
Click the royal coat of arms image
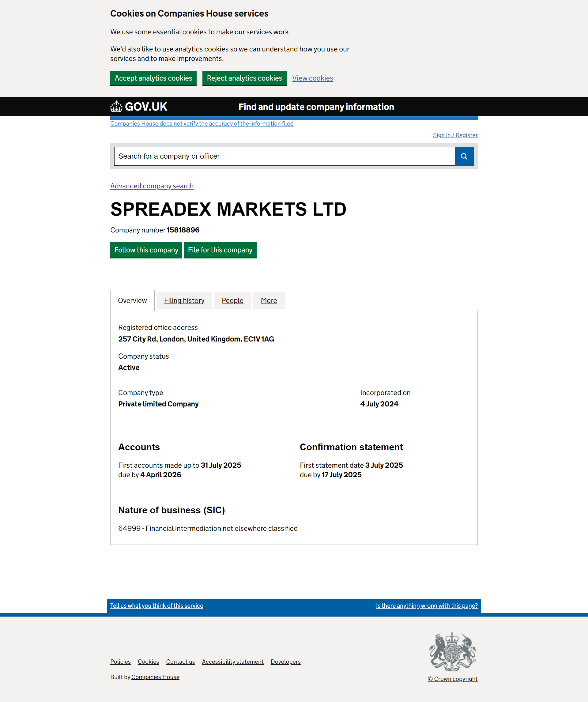point(452,651)
